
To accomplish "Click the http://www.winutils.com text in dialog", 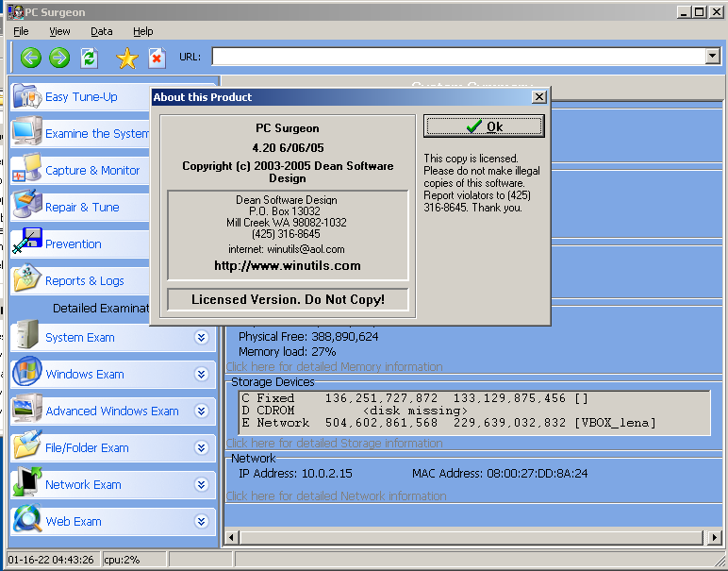I will point(288,265).
